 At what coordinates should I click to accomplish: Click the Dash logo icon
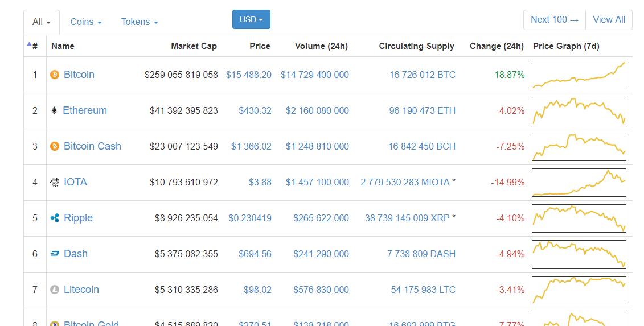pyautogui.click(x=55, y=254)
